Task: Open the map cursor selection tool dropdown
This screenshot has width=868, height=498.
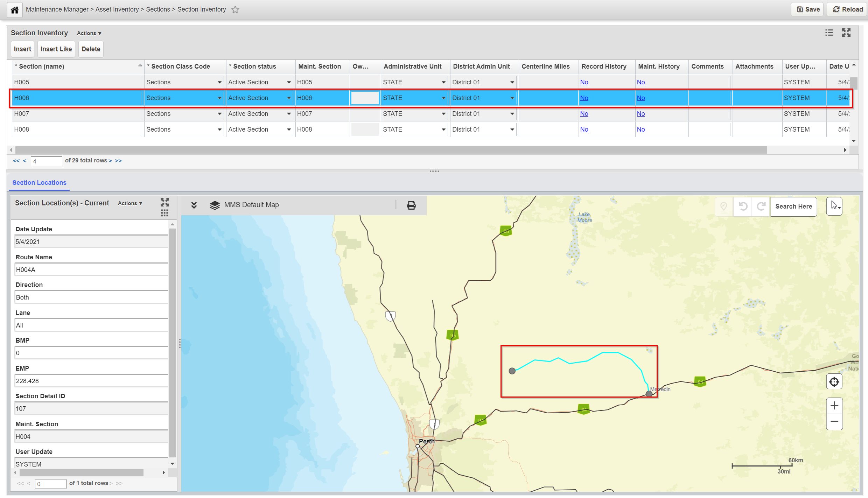Action: [835, 206]
